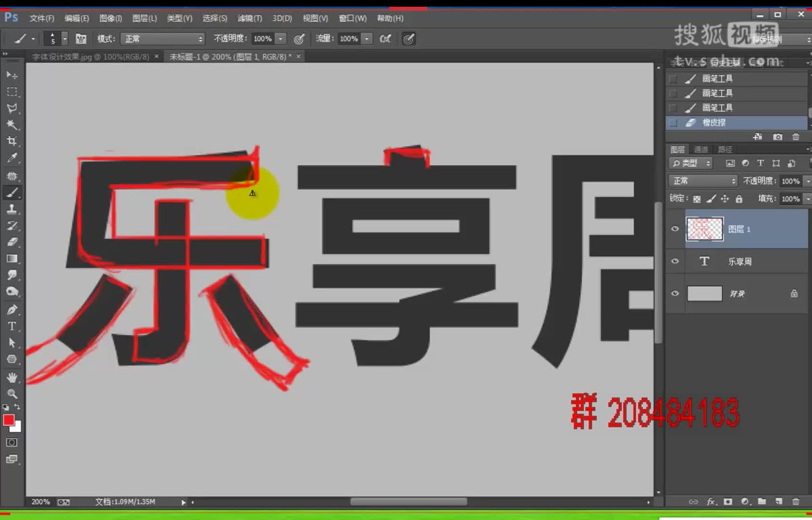This screenshot has height=520, width=812.
Task: Click the trash icon in Layers panel
Action: click(796, 501)
